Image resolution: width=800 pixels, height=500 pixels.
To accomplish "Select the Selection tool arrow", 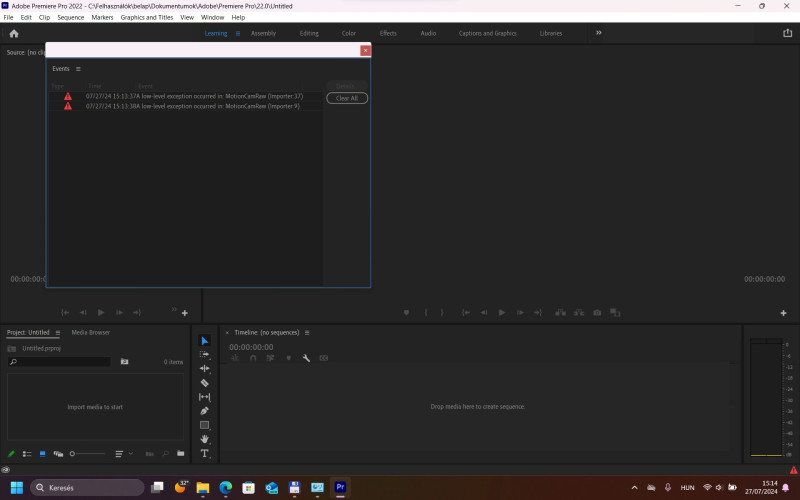I will point(205,341).
